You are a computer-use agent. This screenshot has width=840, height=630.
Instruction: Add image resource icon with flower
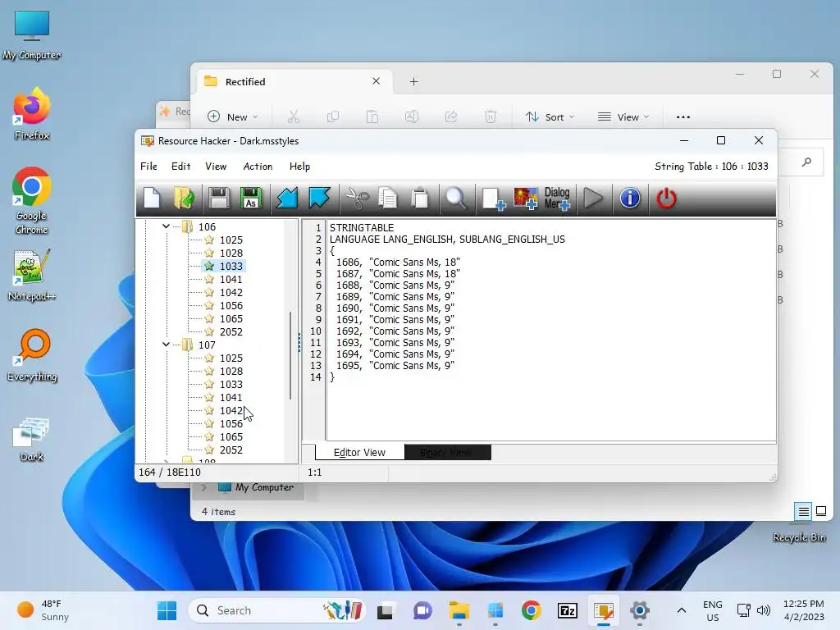tap(526, 199)
